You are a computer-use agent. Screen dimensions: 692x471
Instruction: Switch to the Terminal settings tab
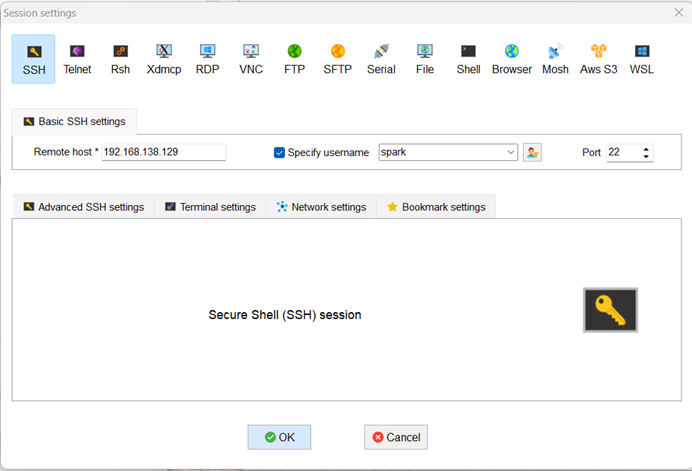click(x=211, y=207)
